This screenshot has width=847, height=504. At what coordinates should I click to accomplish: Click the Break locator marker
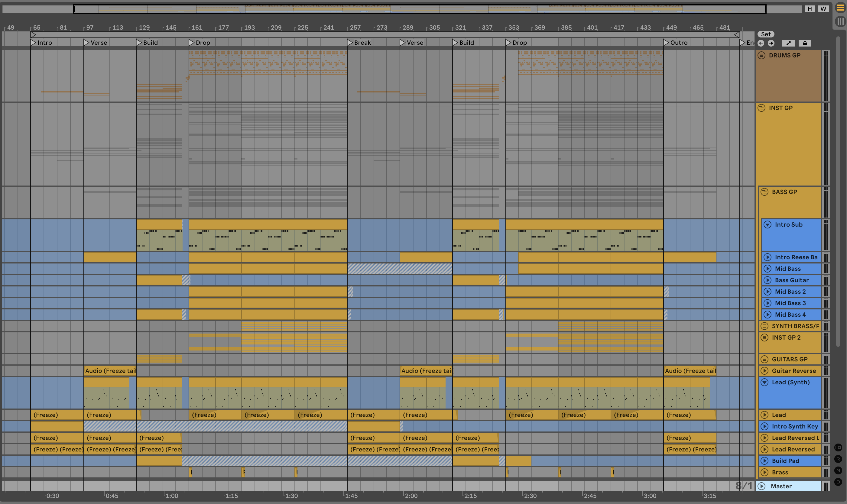[350, 42]
